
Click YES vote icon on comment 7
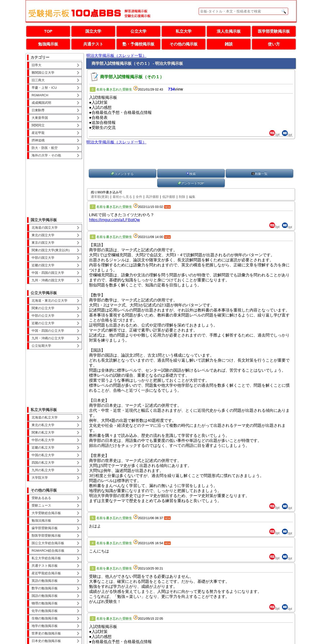point(272,225)
